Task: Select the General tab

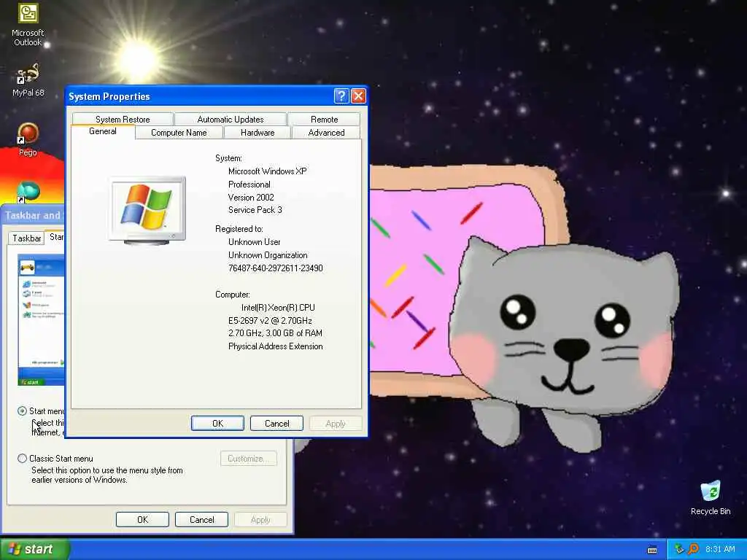Action: 102,131
